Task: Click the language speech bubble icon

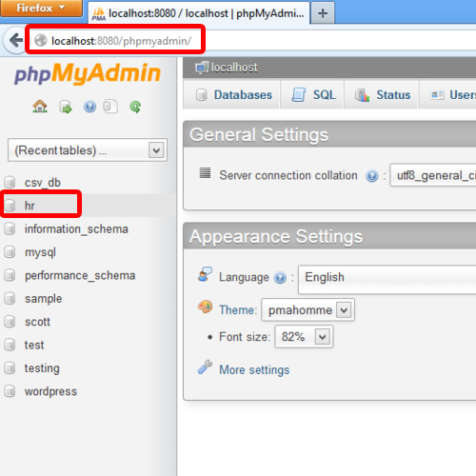Action: [x=205, y=274]
